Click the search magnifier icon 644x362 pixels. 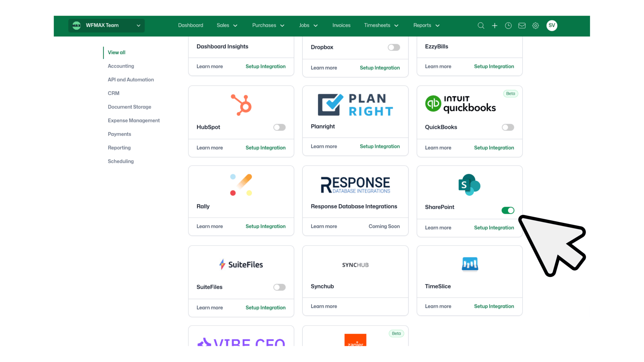tap(481, 25)
